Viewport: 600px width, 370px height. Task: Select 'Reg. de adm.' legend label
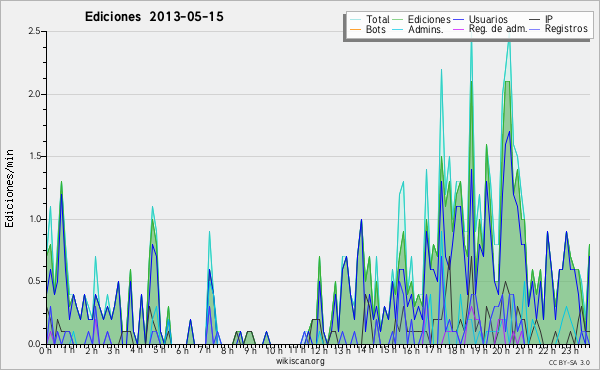[x=498, y=29]
